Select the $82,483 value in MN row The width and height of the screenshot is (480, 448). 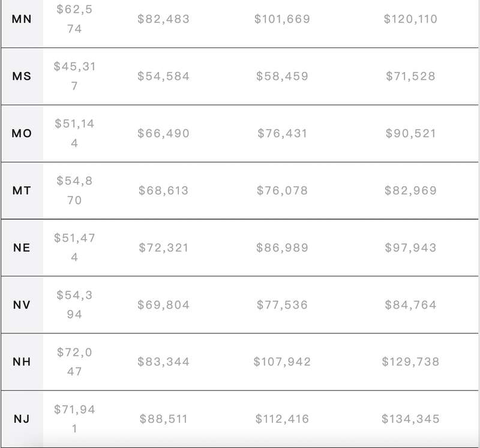163,19
